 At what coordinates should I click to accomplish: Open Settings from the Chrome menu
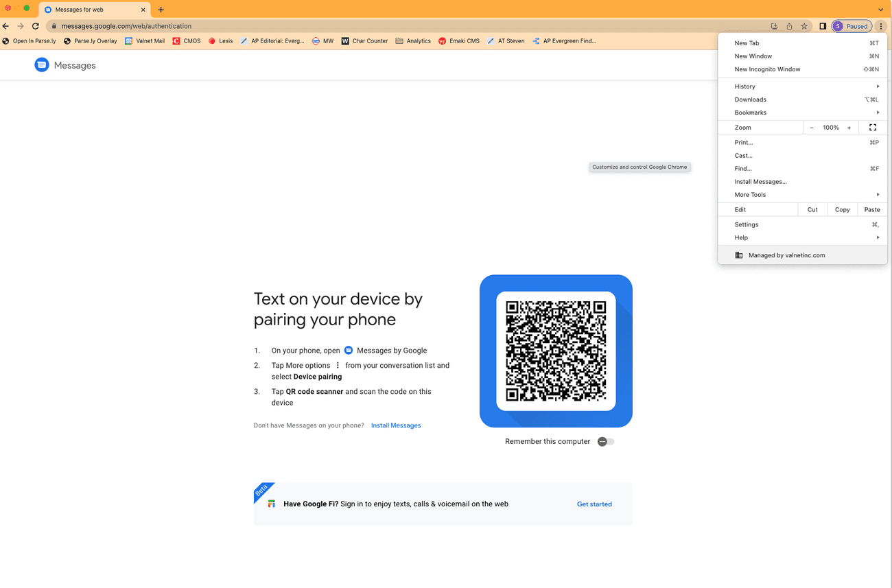tap(746, 224)
